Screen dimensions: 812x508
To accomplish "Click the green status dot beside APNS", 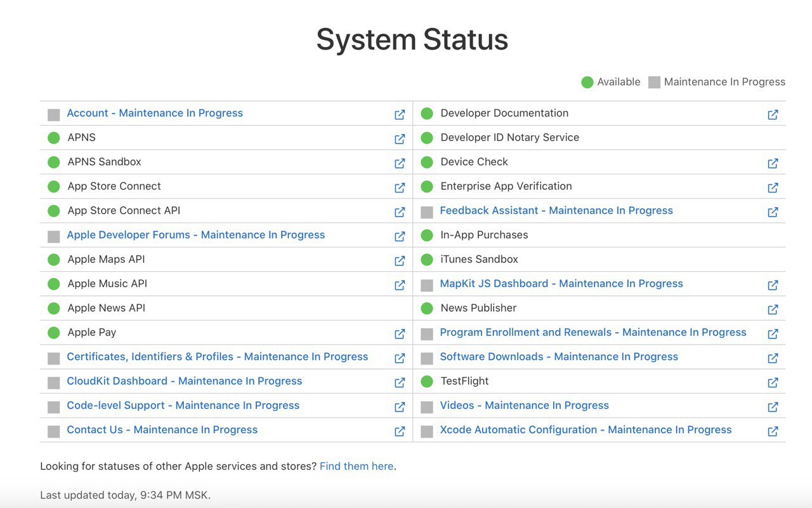I will tap(54, 138).
